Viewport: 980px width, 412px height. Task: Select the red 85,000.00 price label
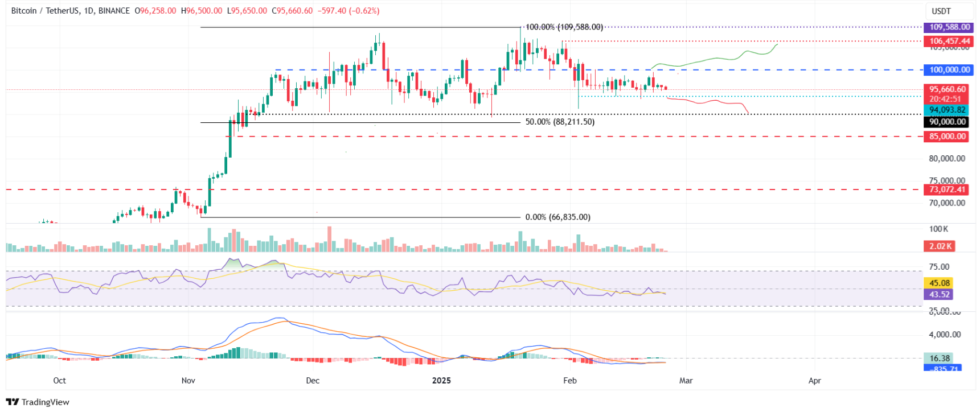click(948, 137)
